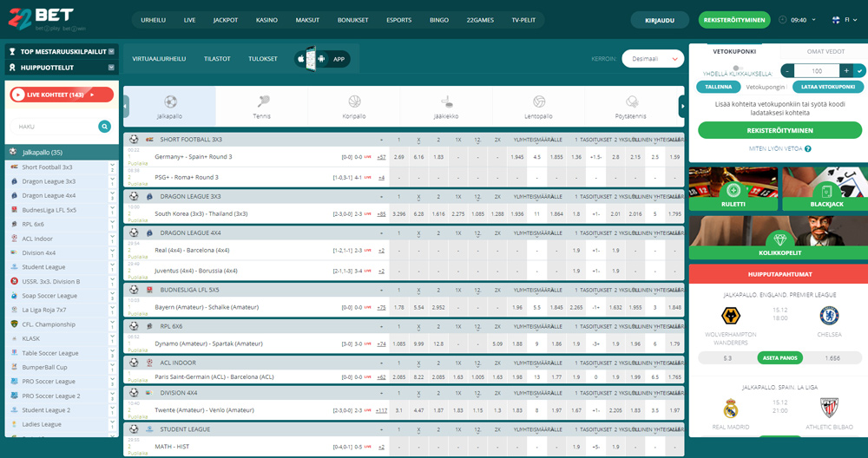Expand the Huippuottelut section
The height and width of the screenshot is (458, 868).
click(x=112, y=67)
